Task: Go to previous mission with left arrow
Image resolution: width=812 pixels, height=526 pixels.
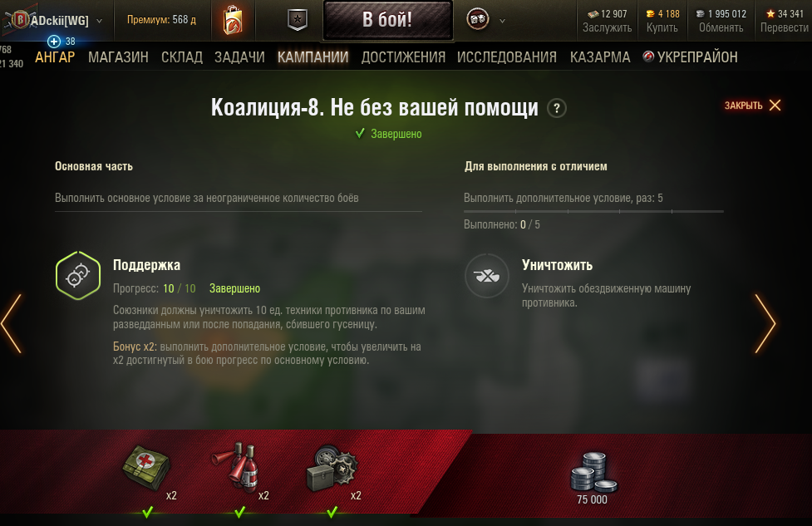Action: (x=12, y=323)
